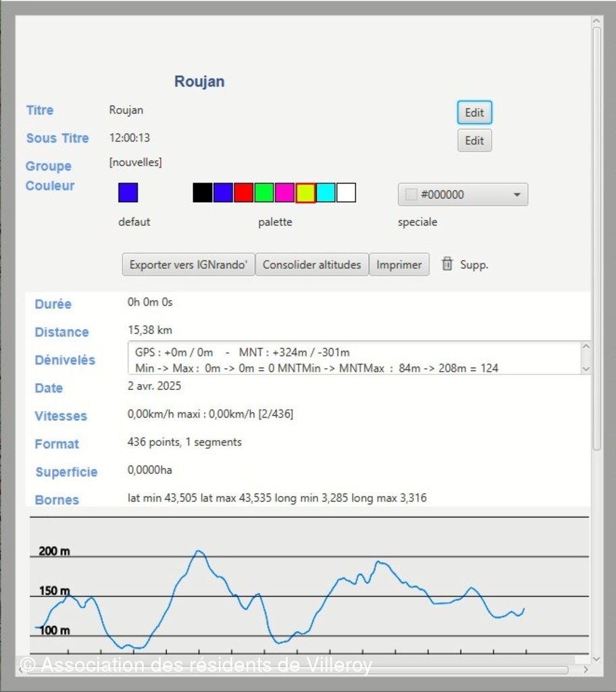Click the Imprimer print button
This screenshot has width=616, height=692.
pos(399,265)
